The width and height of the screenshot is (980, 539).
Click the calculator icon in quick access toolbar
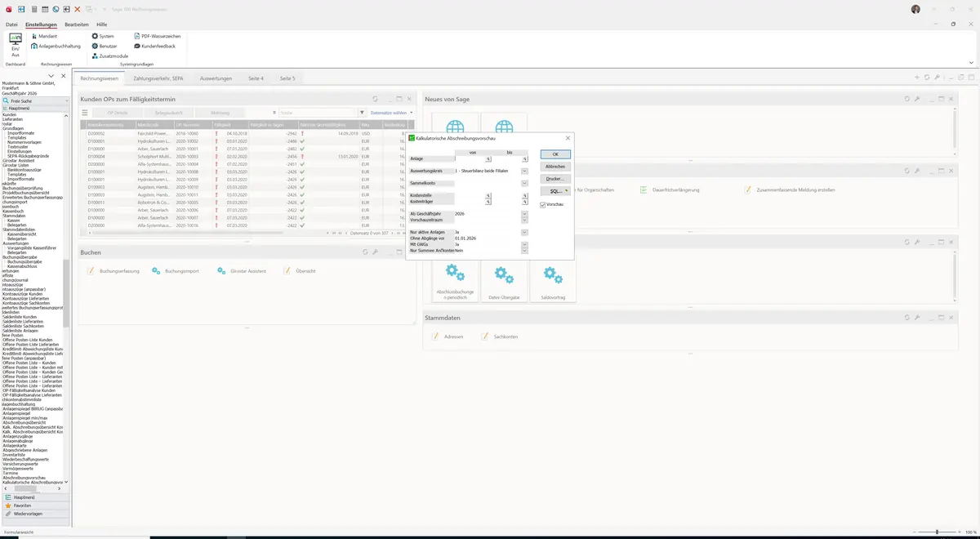point(33,9)
